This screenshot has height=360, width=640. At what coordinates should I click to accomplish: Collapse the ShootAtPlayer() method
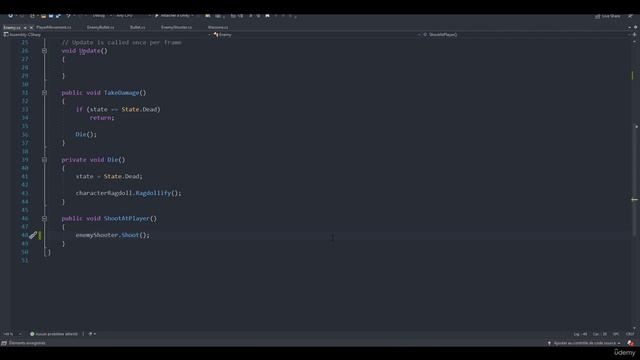pyautogui.click(x=44, y=219)
